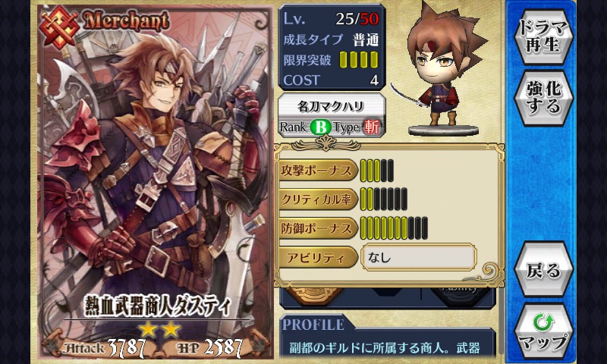Click the なし ability field

point(419,257)
